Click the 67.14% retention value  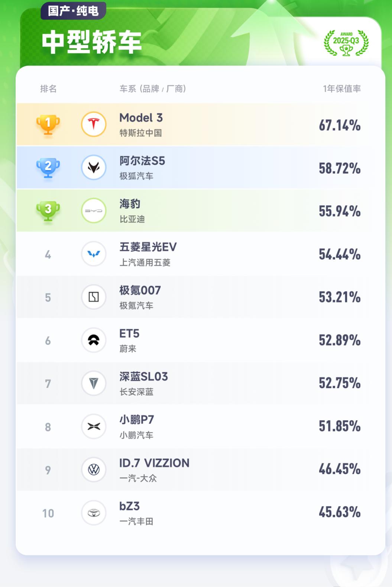340,125
